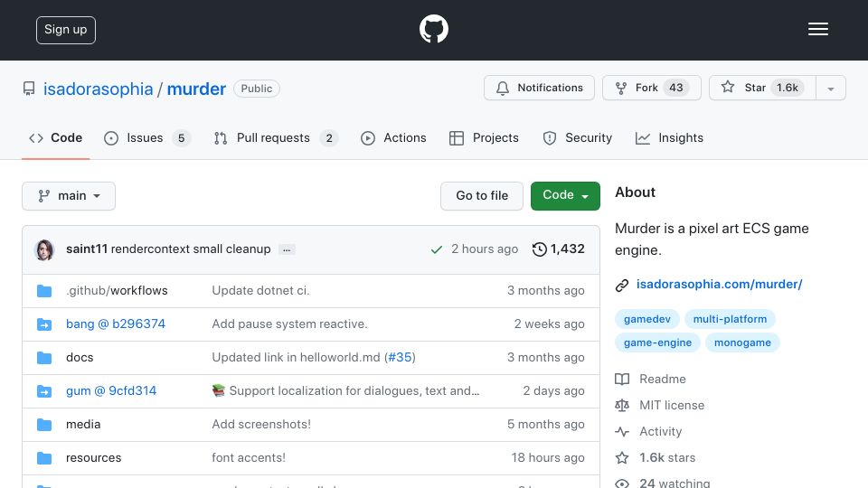Expand the main branch dropdown

point(69,196)
